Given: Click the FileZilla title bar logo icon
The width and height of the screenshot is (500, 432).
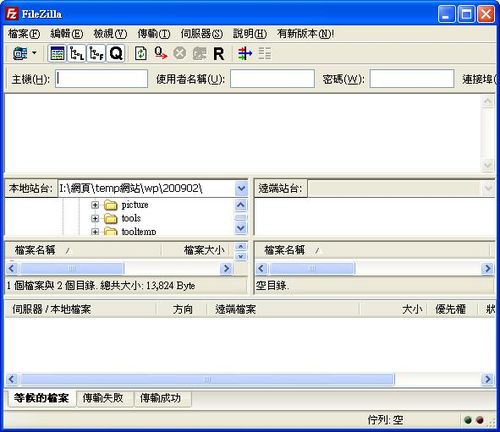Looking at the screenshot, I should pos(12,14).
